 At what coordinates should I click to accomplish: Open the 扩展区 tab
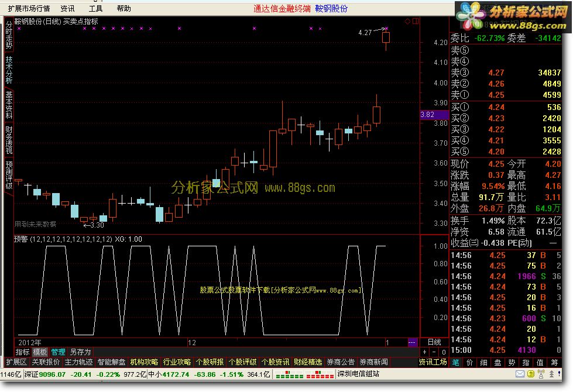pyautogui.click(x=16, y=362)
